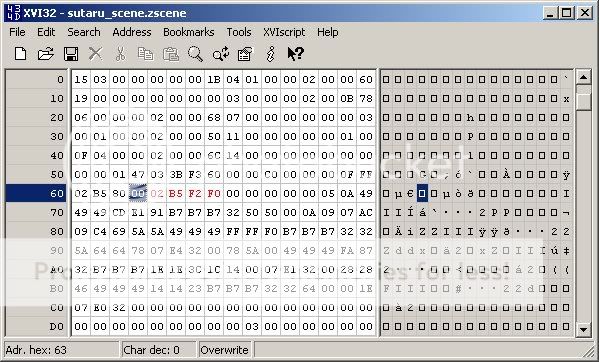Click the Find magnifier icon

(195, 54)
